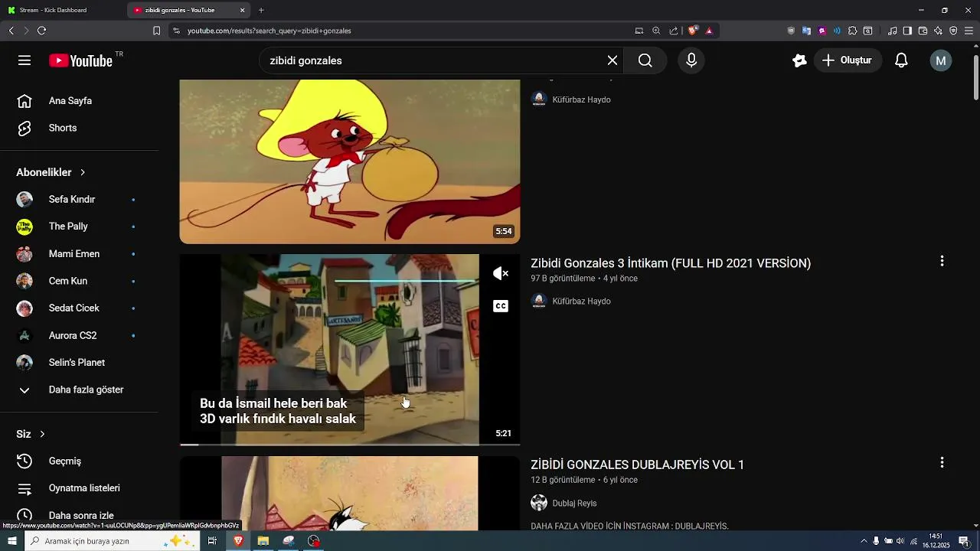Toggle the browser sidebar panel icon
This screenshot has width=980, height=551.
point(907,31)
